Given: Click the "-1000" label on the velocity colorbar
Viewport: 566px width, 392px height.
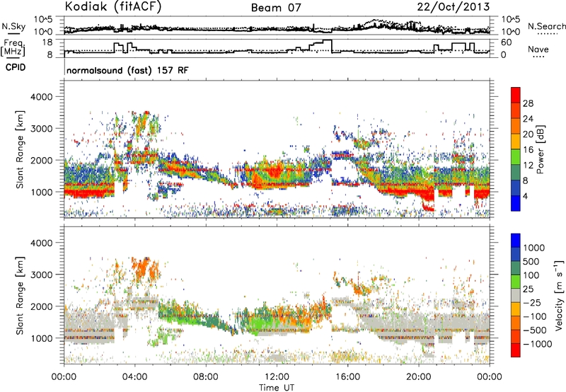Looking at the screenshot, I should (x=538, y=344).
